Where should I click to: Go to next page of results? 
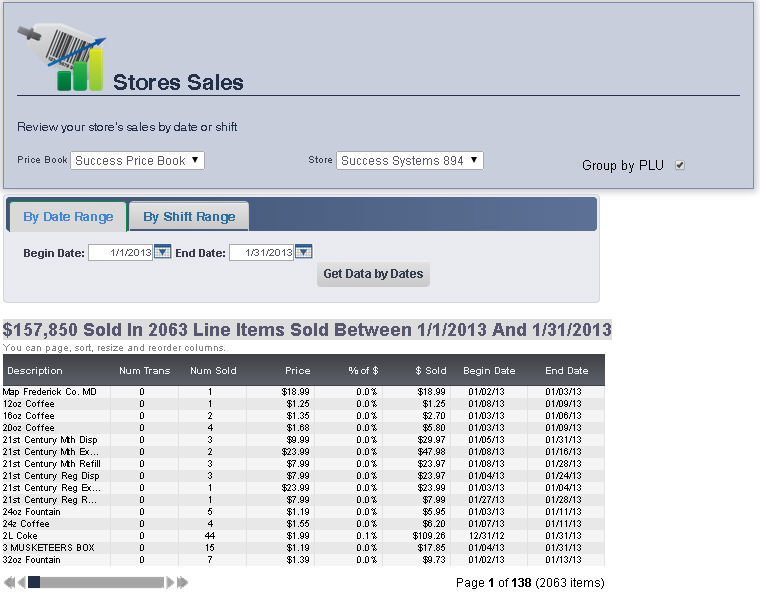click(x=170, y=582)
